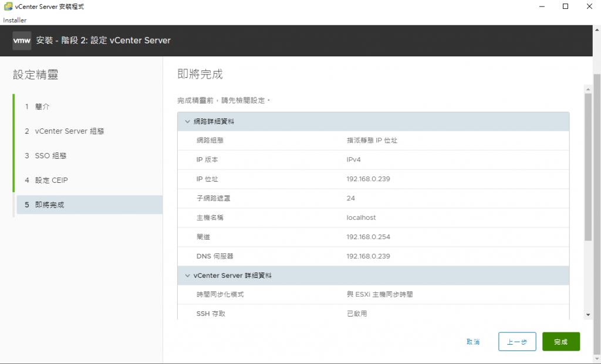Screen dimensions: 601x364
Task: Click the inner scrollbar up arrow
Action: [x=588, y=89]
